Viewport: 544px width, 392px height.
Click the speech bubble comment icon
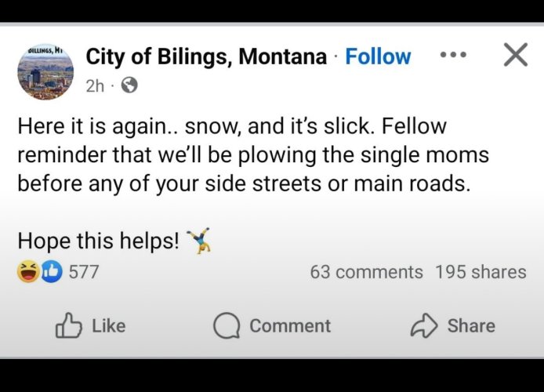227,326
